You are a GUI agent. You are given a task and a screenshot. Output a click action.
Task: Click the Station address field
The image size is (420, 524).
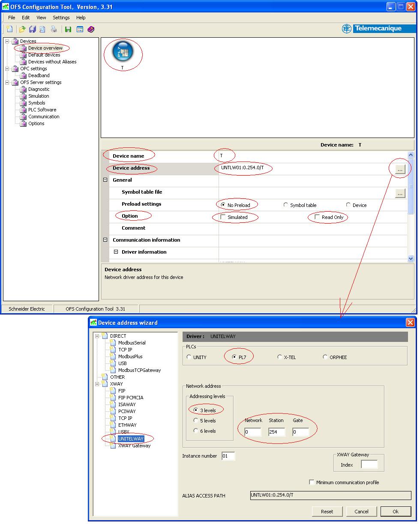click(276, 432)
